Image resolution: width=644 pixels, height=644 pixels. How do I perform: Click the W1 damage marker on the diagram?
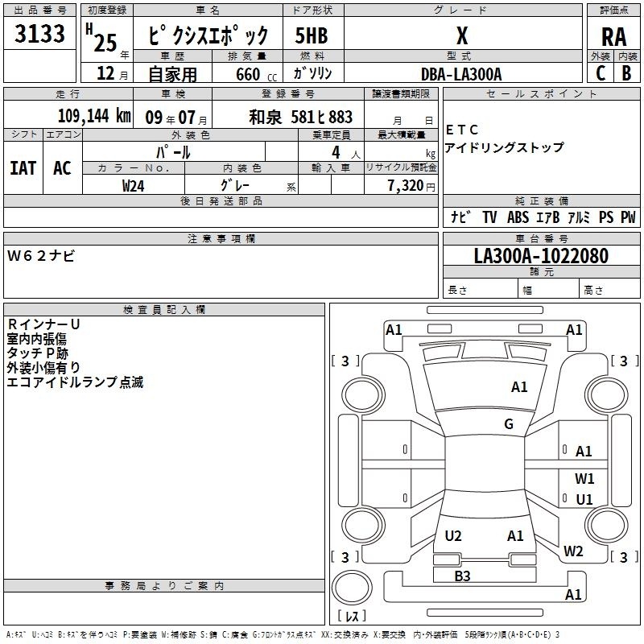(584, 478)
